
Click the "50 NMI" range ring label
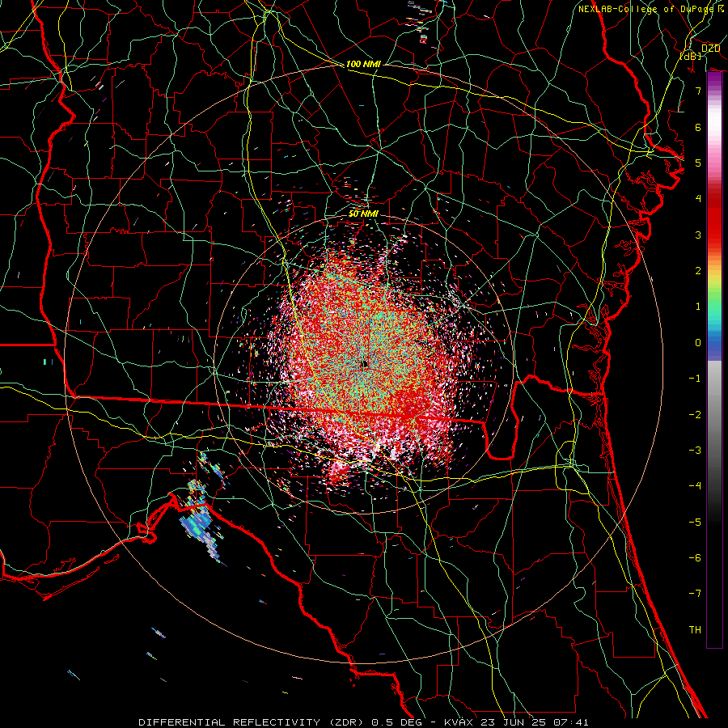coord(363,214)
